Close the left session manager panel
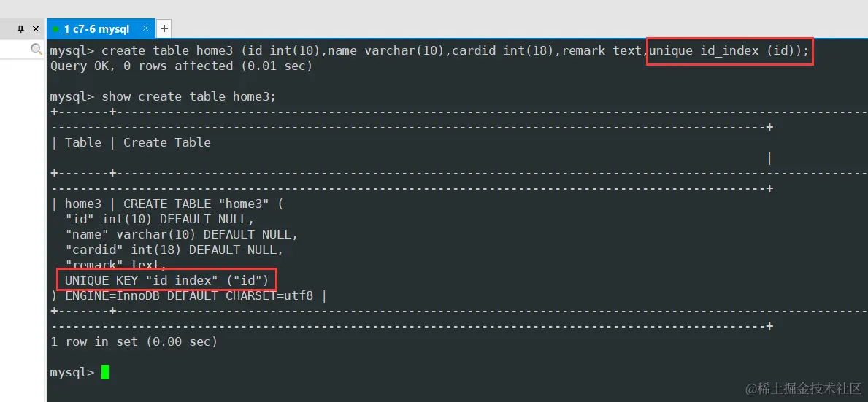Image resolution: width=868 pixels, height=402 pixels. point(36,28)
